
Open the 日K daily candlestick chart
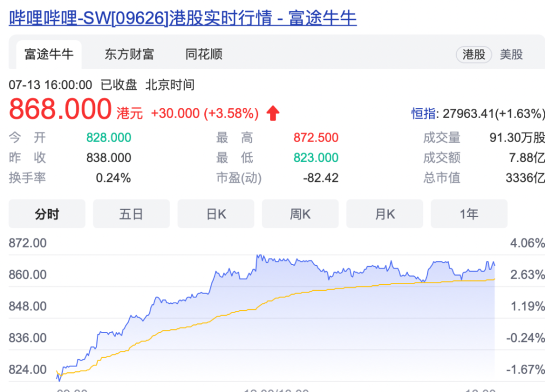(x=216, y=214)
